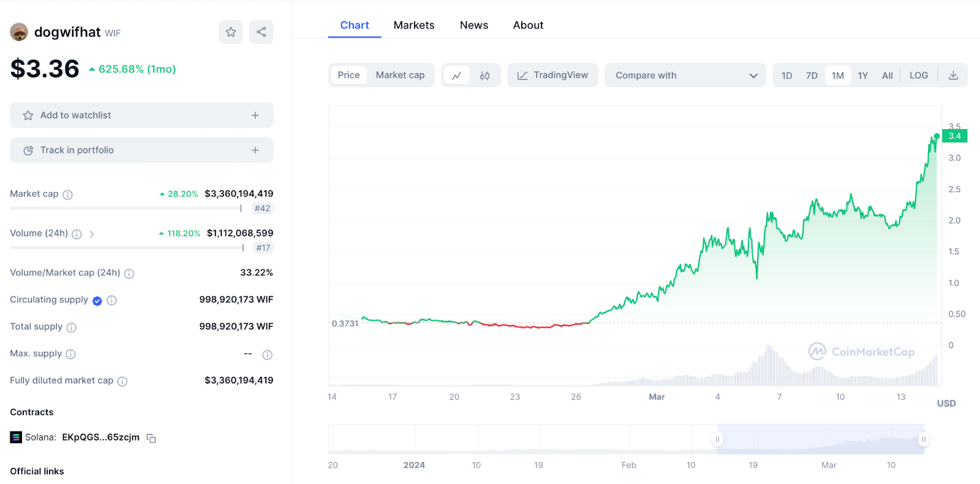Set chart range to 1D
The image size is (980, 484).
(787, 75)
